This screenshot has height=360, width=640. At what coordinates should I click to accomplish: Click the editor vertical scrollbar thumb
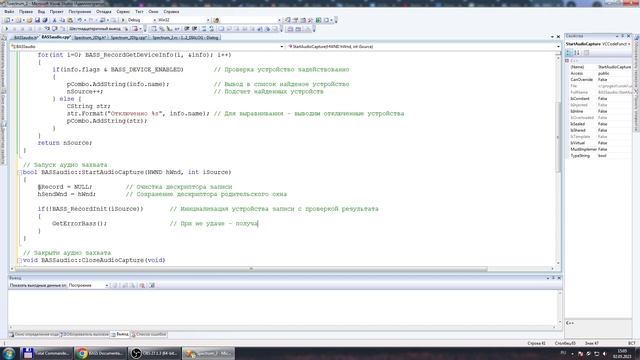(x=558, y=137)
